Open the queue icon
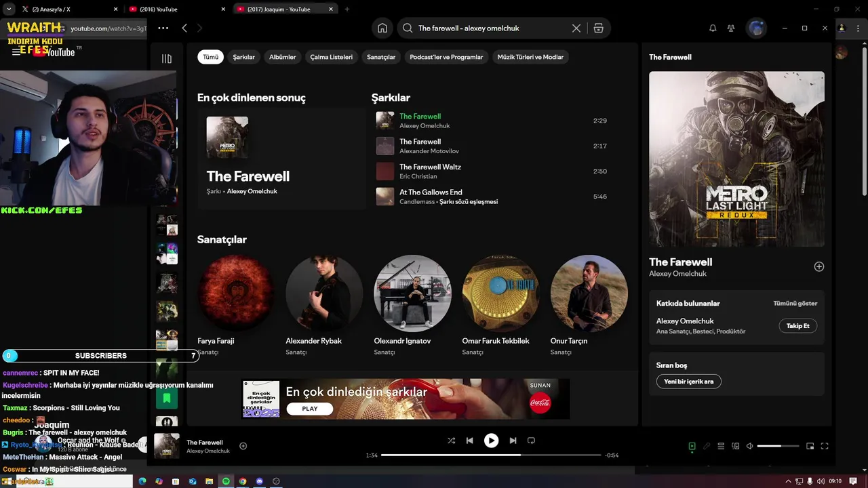Viewport: 868px width, 488px height. click(x=721, y=446)
